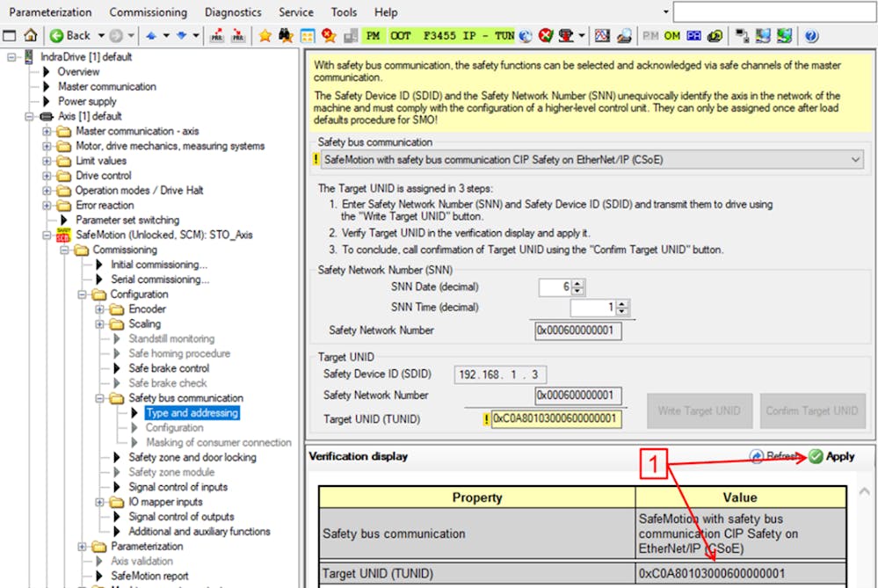Click the Write Target UNID button
Screen dimensions: 878x588
click(700, 411)
